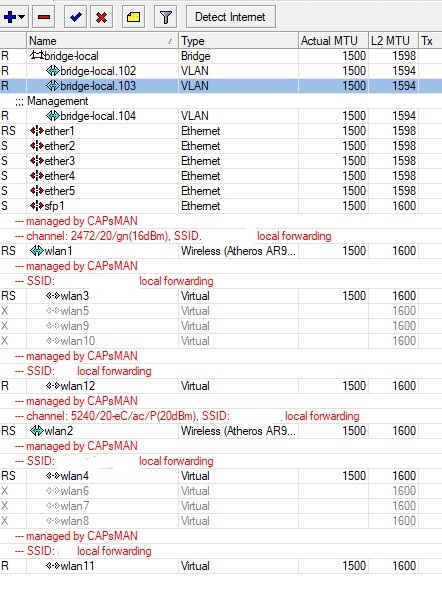Click the VLAN icon of bridge-local.102

(52, 71)
